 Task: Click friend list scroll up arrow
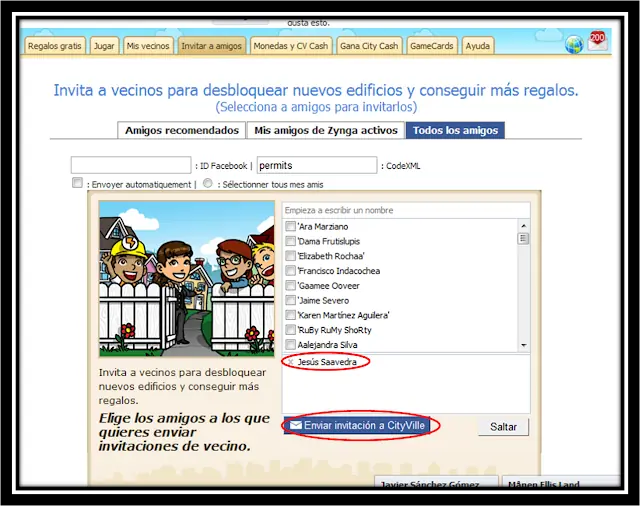point(524,226)
